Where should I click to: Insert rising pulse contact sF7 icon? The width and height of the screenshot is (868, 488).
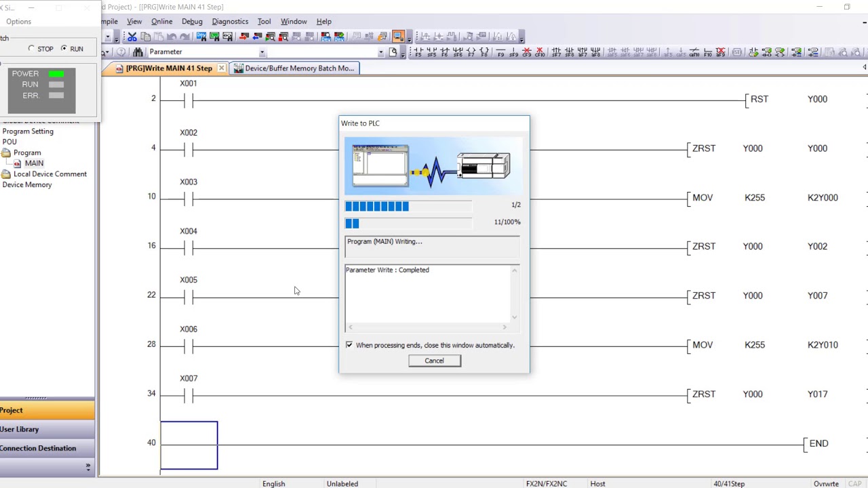[x=556, y=52]
